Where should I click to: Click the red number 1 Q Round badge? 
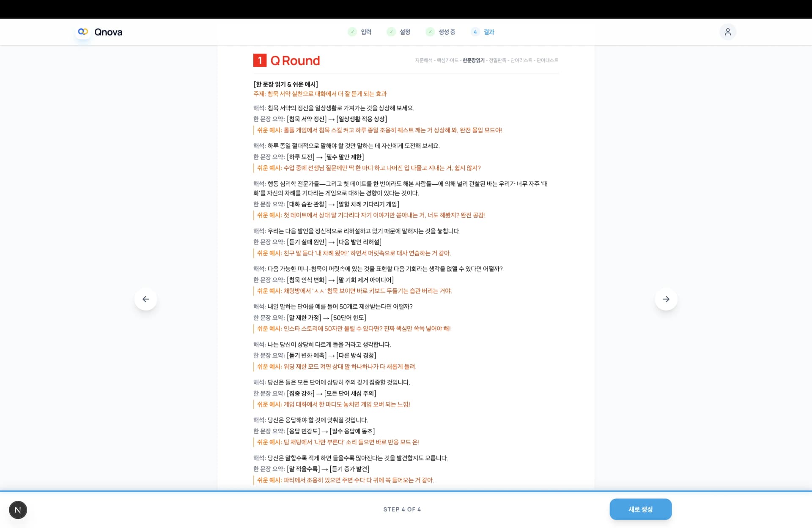coord(260,60)
